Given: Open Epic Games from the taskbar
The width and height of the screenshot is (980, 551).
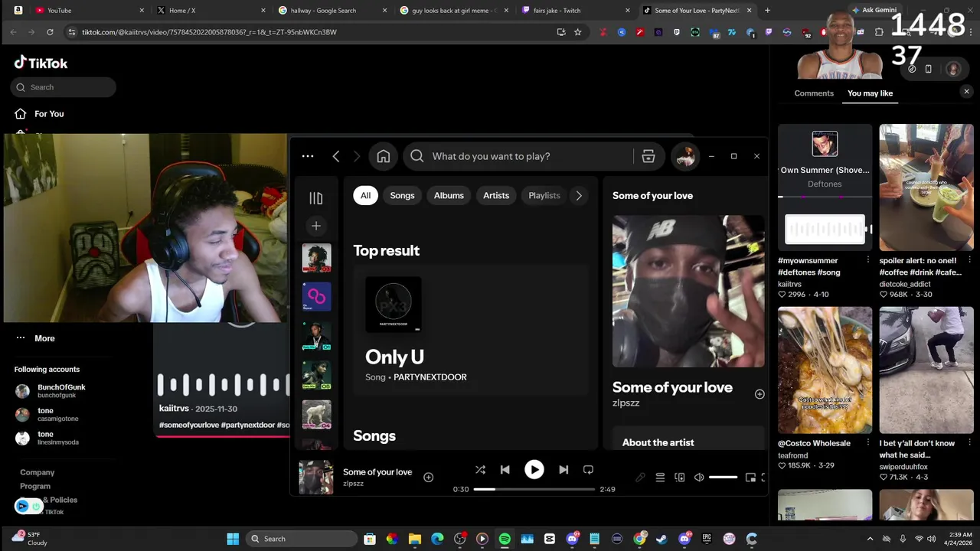Looking at the screenshot, I should click(x=707, y=539).
